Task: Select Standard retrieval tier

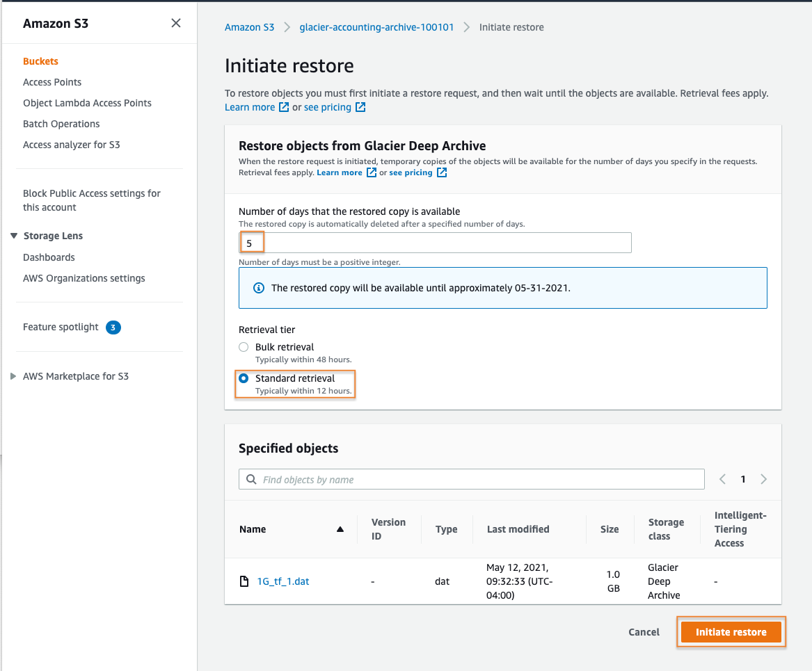Action: coord(244,379)
